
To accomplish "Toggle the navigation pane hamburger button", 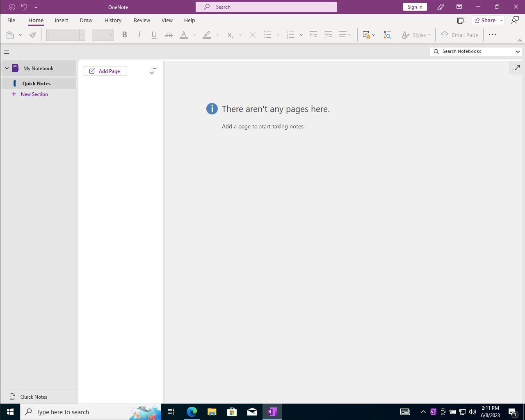I will click(x=7, y=52).
